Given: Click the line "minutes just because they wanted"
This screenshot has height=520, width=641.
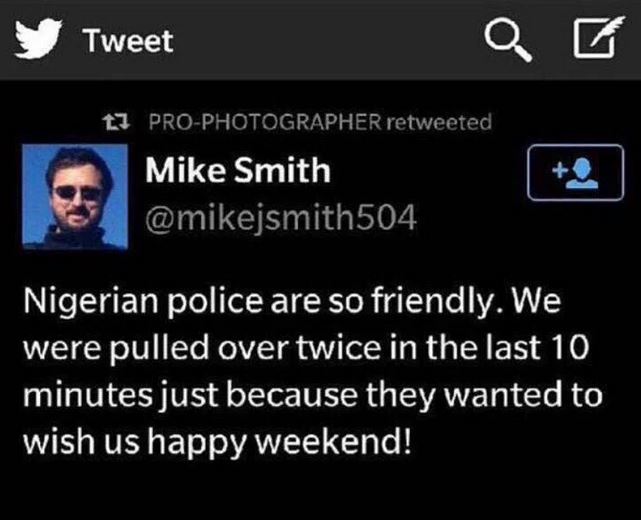Looking at the screenshot, I should click(x=300, y=395).
